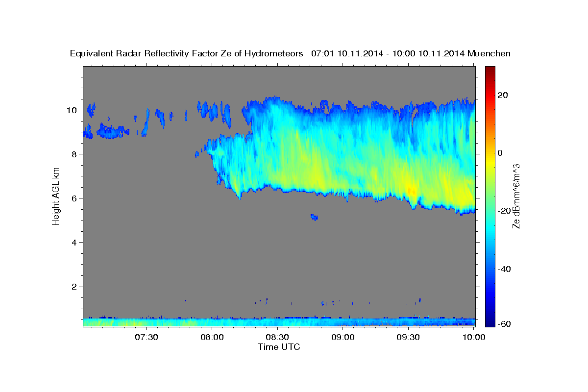
Task: Click the height axis label '10'
Action: 73,110
